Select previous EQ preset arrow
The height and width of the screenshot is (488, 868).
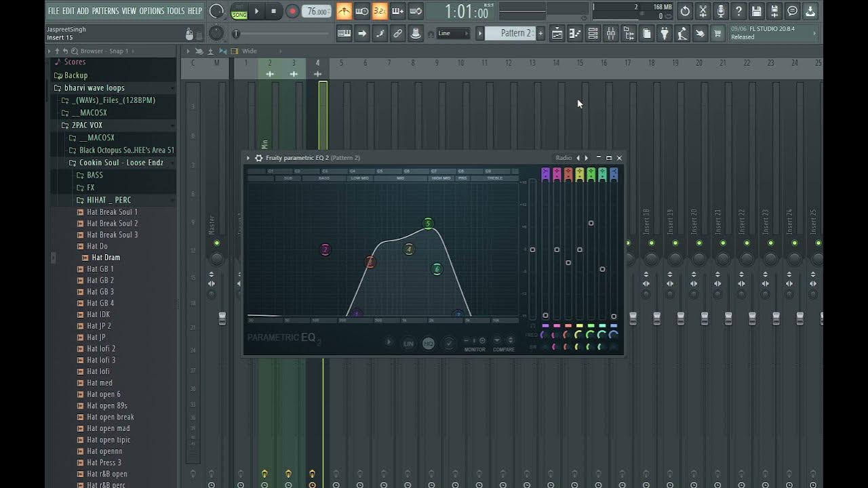(x=578, y=158)
